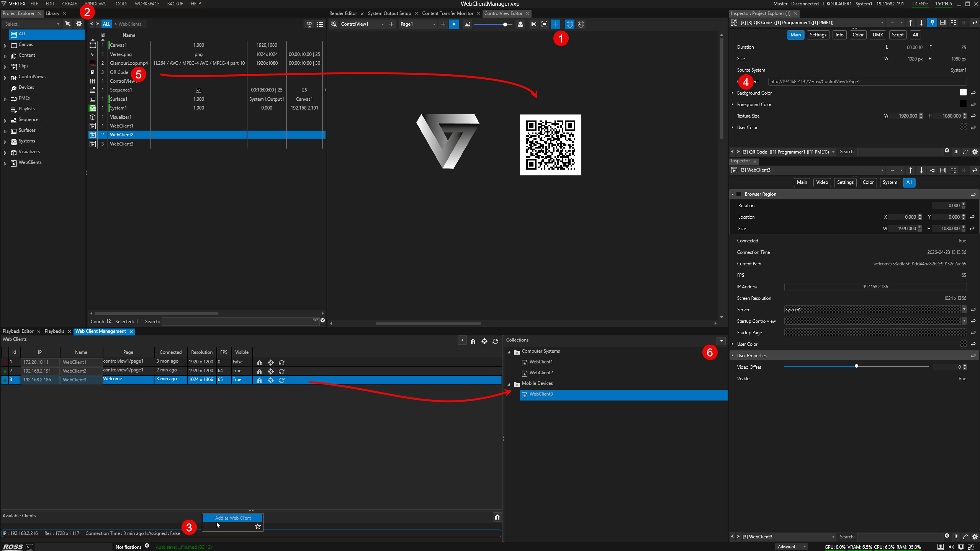Add a new collection with the plus button
Image resolution: width=980 pixels, height=551 pixels.
click(721, 340)
